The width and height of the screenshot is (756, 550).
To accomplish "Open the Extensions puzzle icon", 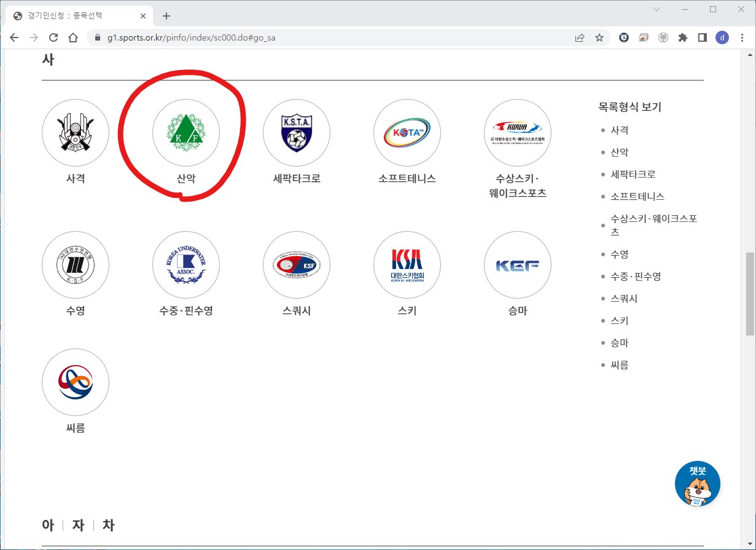I will coord(682,37).
